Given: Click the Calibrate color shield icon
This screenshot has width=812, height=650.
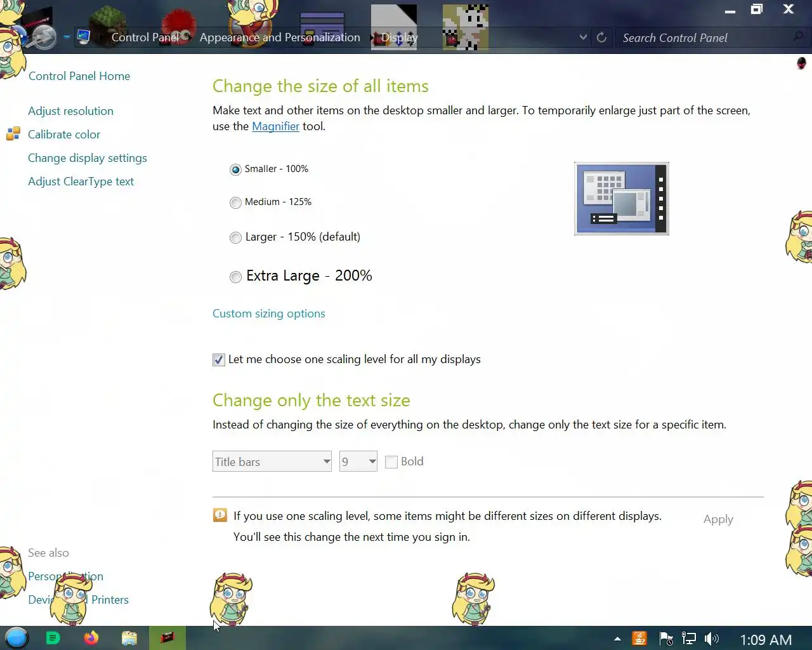Looking at the screenshot, I should pos(13,134).
